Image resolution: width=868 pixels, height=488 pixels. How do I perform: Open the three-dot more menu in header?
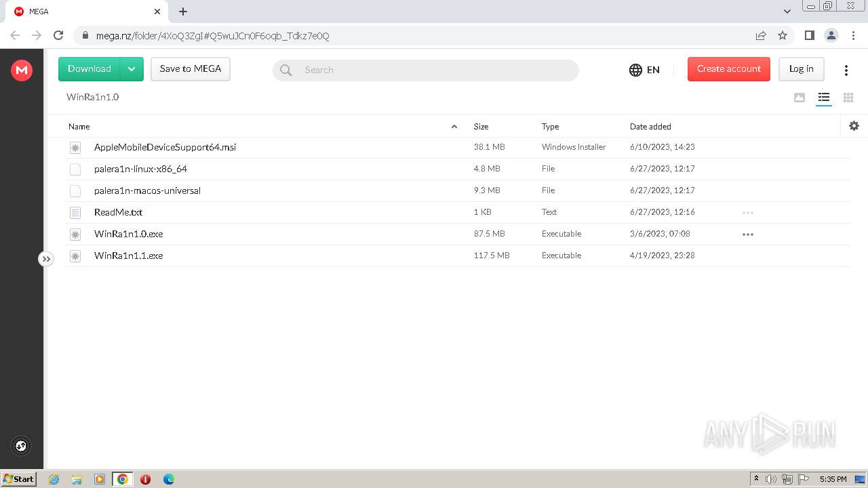tap(846, 70)
